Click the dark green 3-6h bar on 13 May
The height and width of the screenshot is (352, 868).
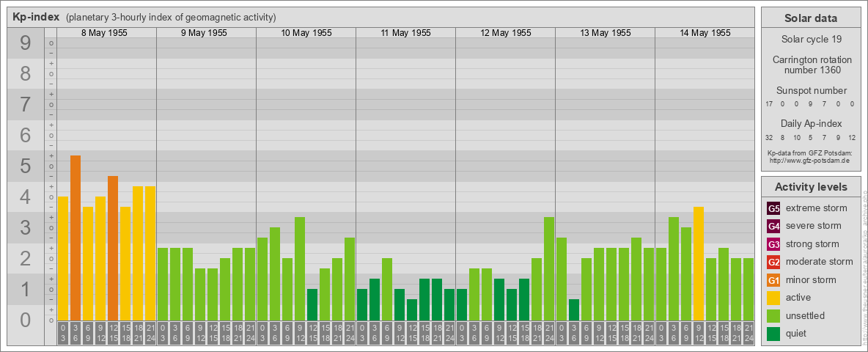[x=574, y=310]
